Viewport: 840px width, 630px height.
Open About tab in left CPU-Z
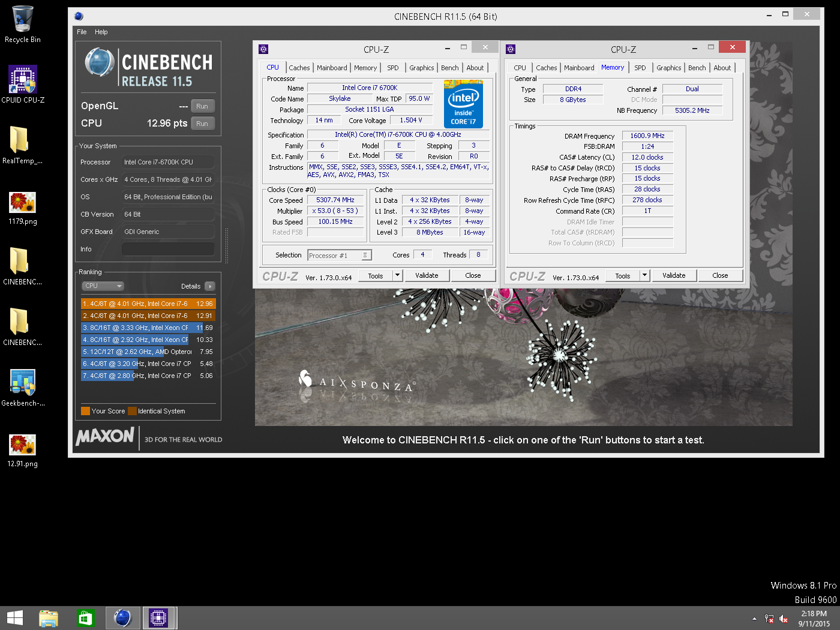tap(475, 68)
